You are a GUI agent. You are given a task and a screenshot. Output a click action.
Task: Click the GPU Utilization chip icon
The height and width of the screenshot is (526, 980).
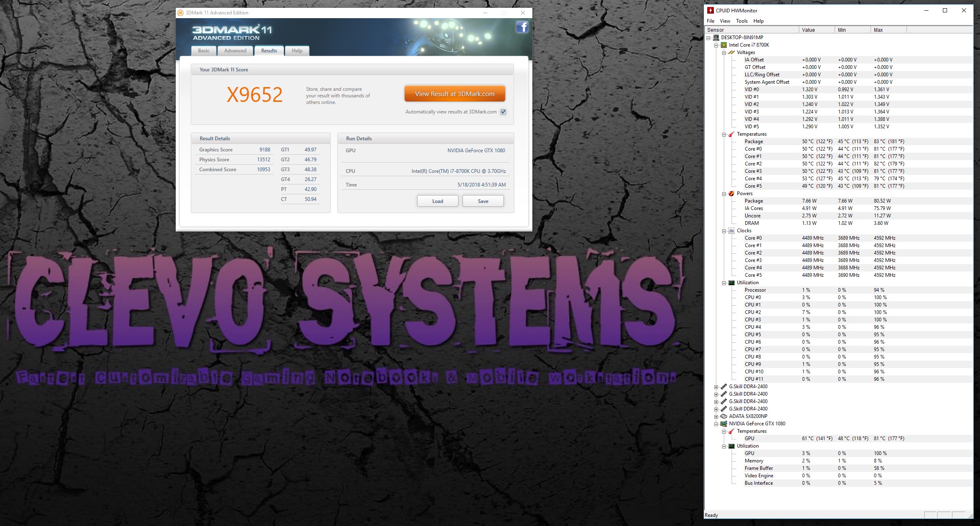coord(732,446)
